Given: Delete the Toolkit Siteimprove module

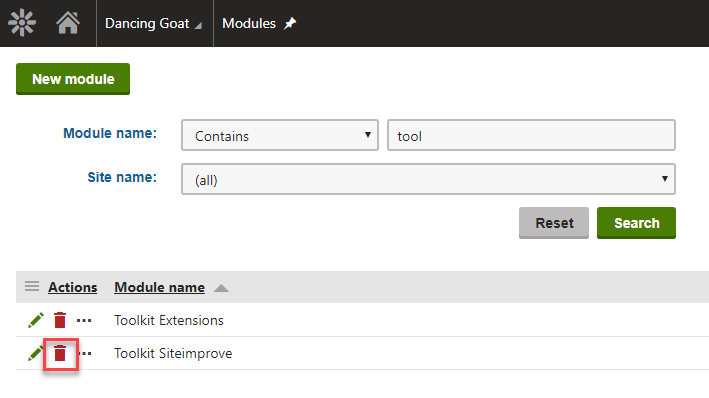Looking at the screenshot, I should (60, 353).
